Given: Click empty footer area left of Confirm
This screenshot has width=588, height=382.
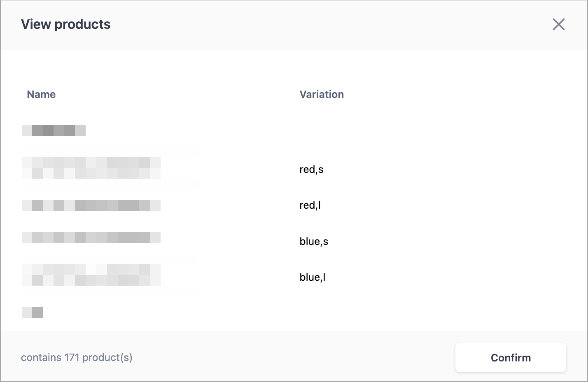Looking at the screenshot, I should (288, 357).
